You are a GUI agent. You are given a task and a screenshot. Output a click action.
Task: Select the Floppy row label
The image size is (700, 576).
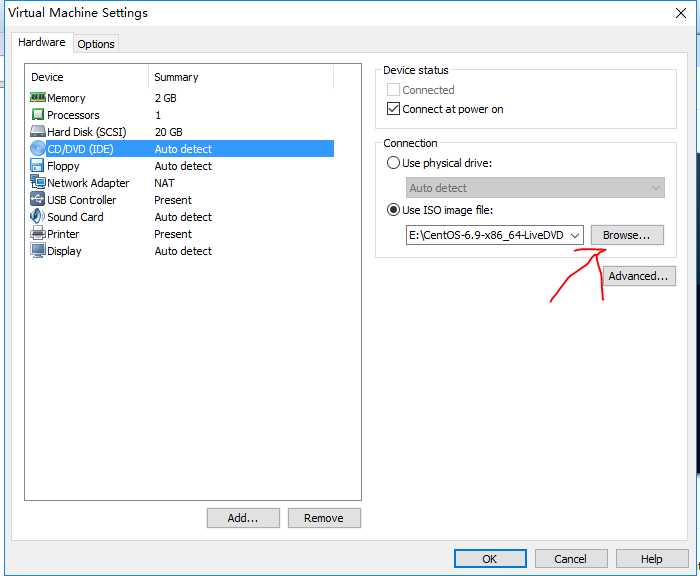pyautogui.click(x=63, y=166)
